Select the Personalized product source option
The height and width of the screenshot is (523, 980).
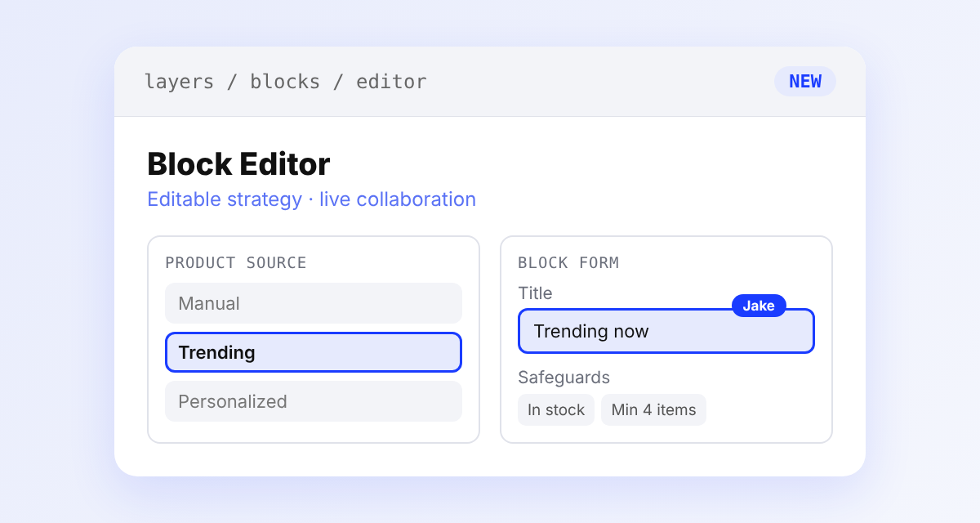314,401
